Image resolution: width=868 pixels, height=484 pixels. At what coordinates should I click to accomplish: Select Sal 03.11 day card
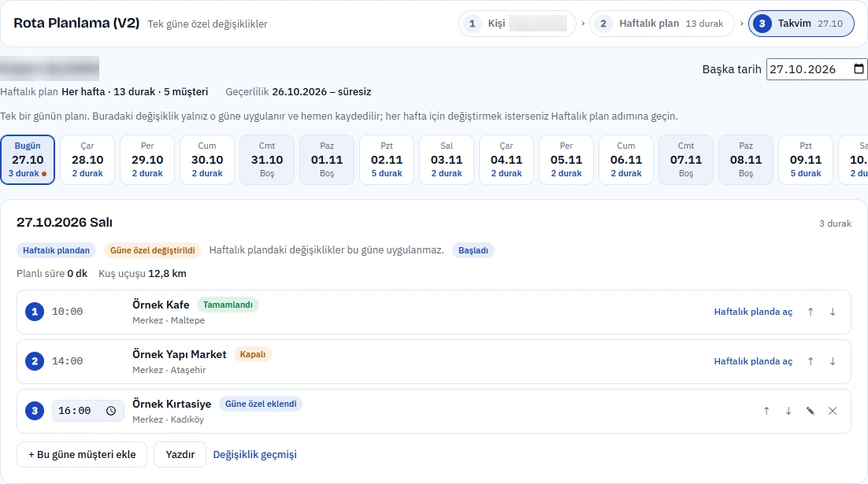pyautogui.click(x=446, y=159)
